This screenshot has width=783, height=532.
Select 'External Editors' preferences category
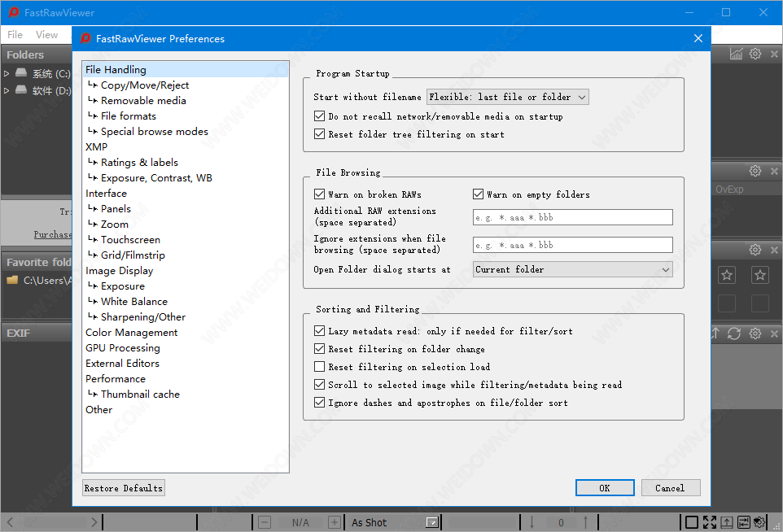122,364
